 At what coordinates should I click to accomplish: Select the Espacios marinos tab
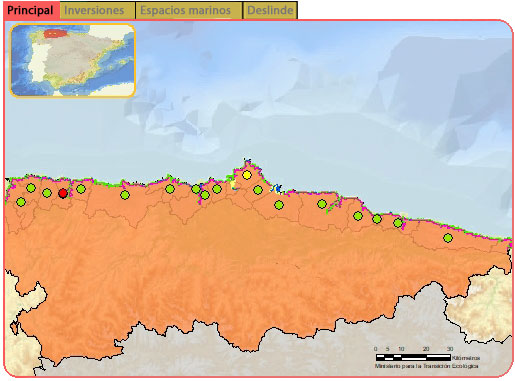pos(189,10)
